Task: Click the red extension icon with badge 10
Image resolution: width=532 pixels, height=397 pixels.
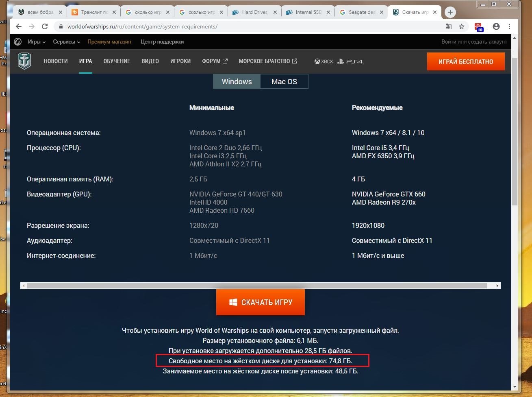Action: 478,27
